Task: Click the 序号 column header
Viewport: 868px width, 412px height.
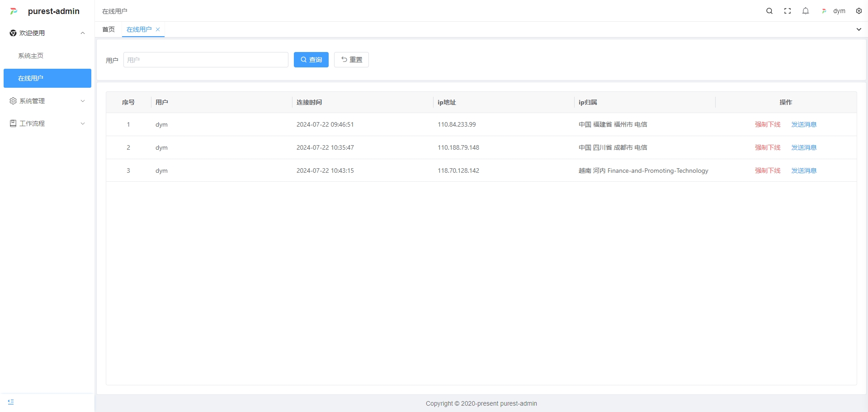Action: 128,102
